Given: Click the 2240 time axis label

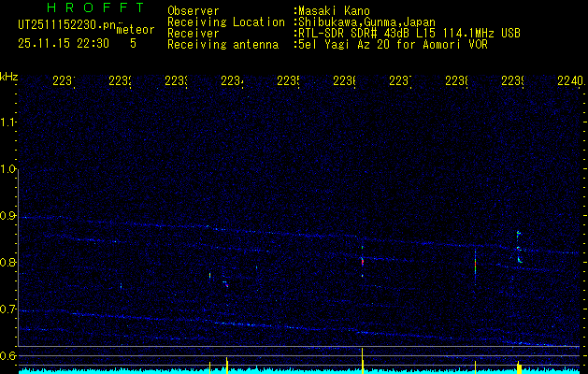Looking at the screenshot, I should (x=571, y=80).
